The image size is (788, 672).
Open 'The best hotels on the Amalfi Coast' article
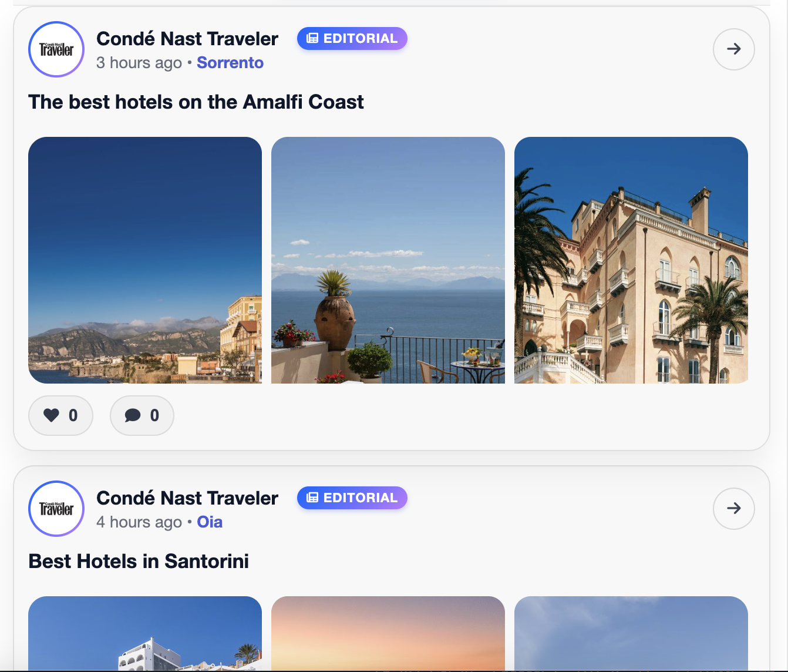pos(196,102)
